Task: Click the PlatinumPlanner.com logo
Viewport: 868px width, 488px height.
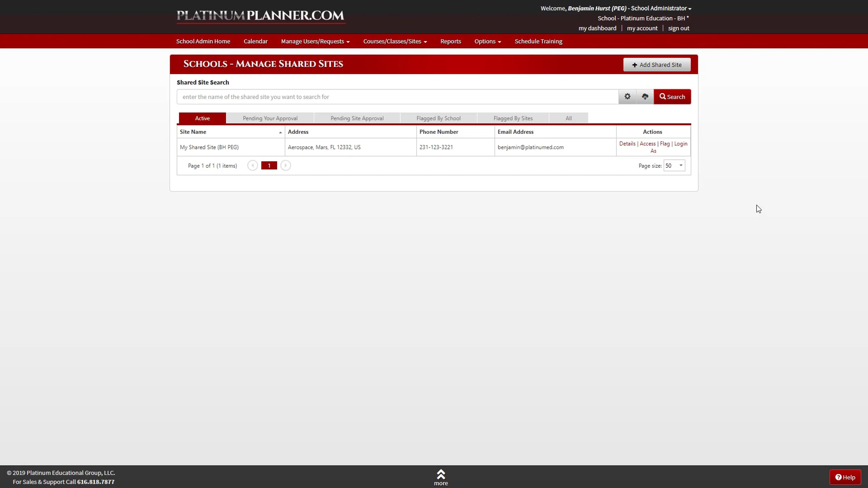Action: (x=260, y=16)
